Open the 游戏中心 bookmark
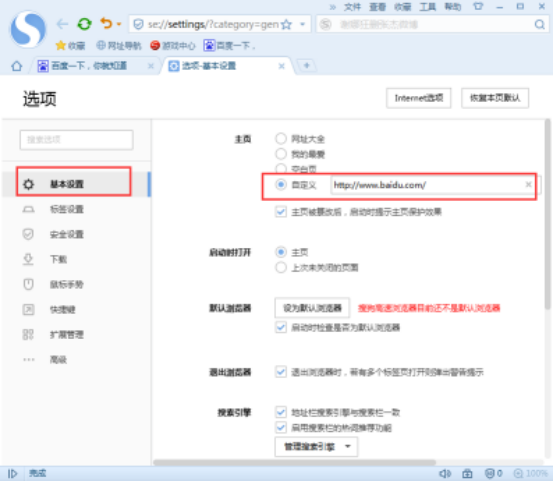The width and height of the screenshot is (554, 481). click(172, 45)
